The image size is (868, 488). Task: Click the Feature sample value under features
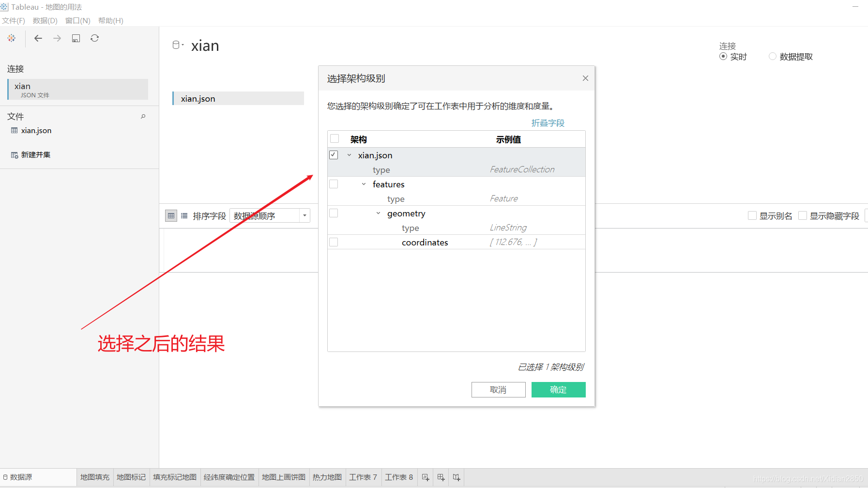tap(504, 198)
